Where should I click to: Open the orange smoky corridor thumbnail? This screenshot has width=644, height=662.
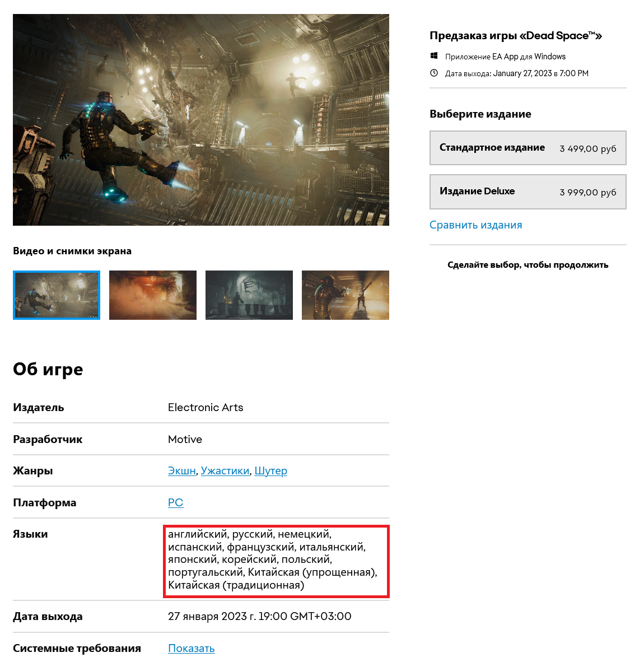tap(153, 295)
